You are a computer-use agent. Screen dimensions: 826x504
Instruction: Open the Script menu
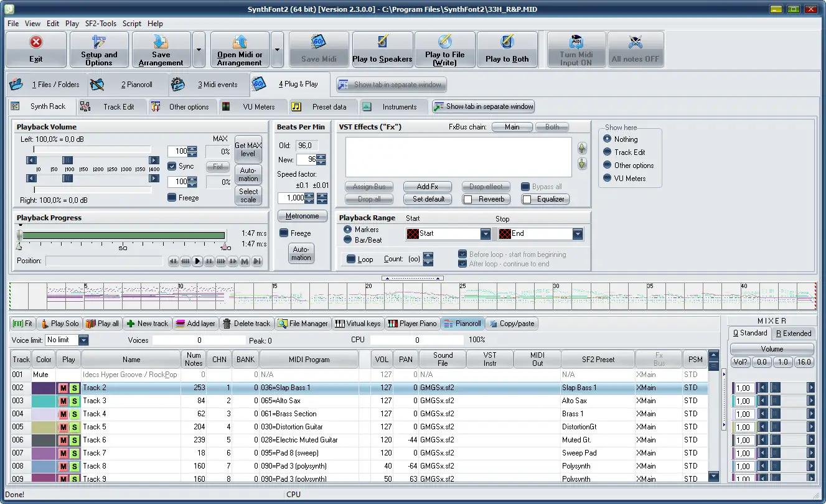132,24
